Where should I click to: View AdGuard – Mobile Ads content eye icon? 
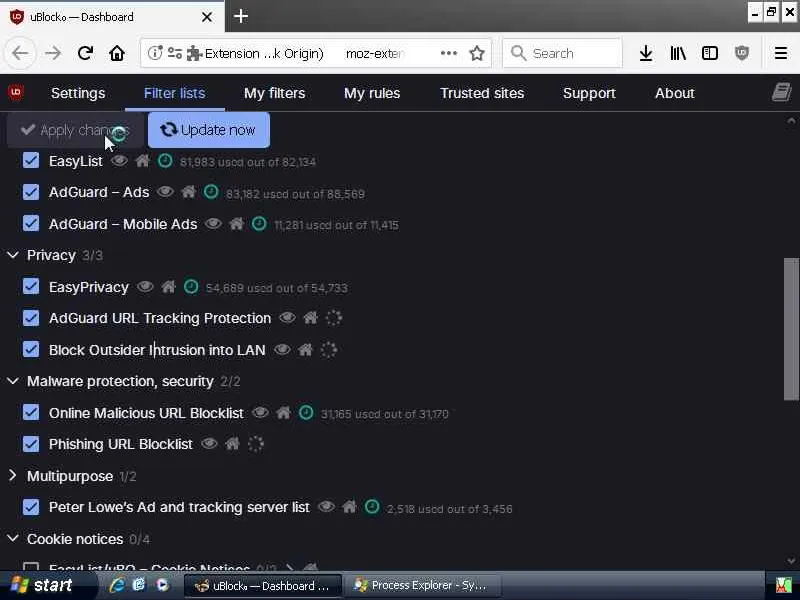[x=213, y=223]
